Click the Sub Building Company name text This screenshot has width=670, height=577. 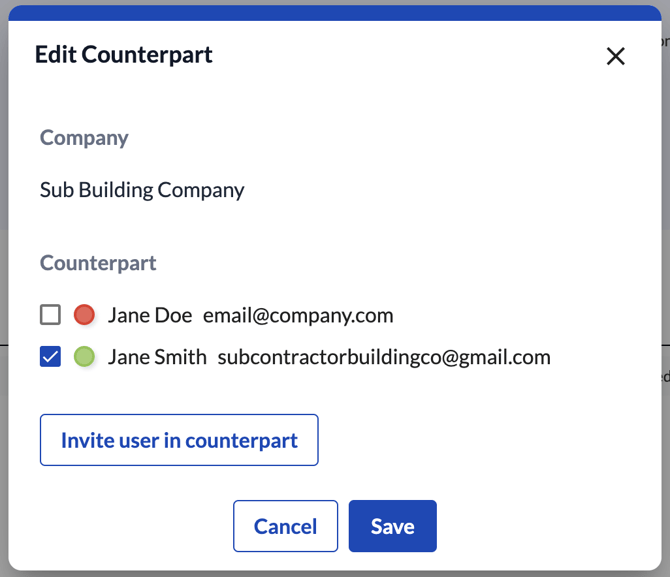142,189
